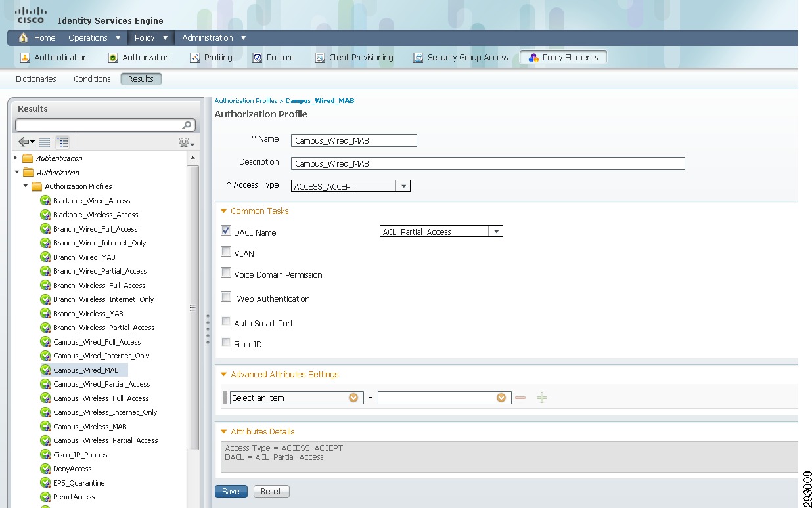Open the Operations menu
812x508 pixels.
point(95,38)
